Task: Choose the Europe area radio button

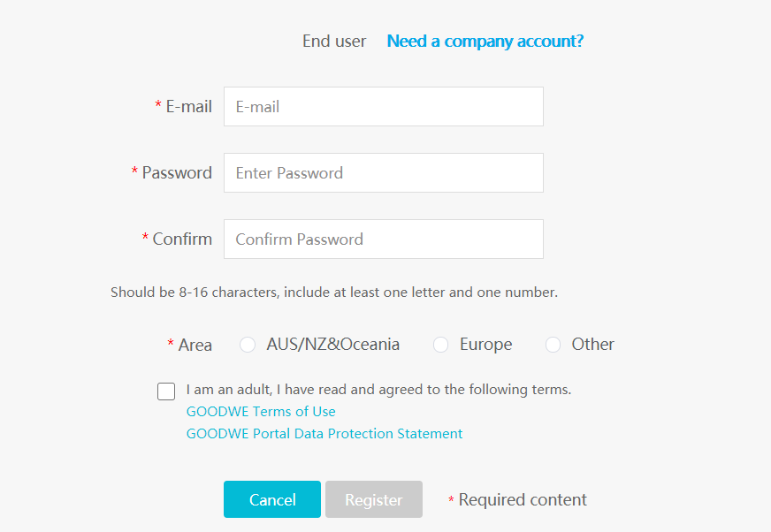Action: click(440, 345)
